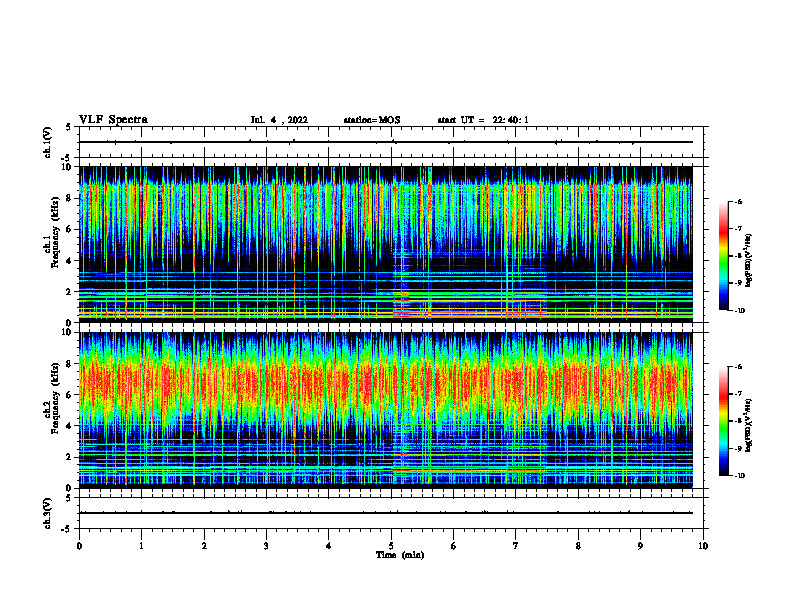792x612 pixels.
Task: Click the ch.2 frequency spectrogram panel
Action: 391,410
